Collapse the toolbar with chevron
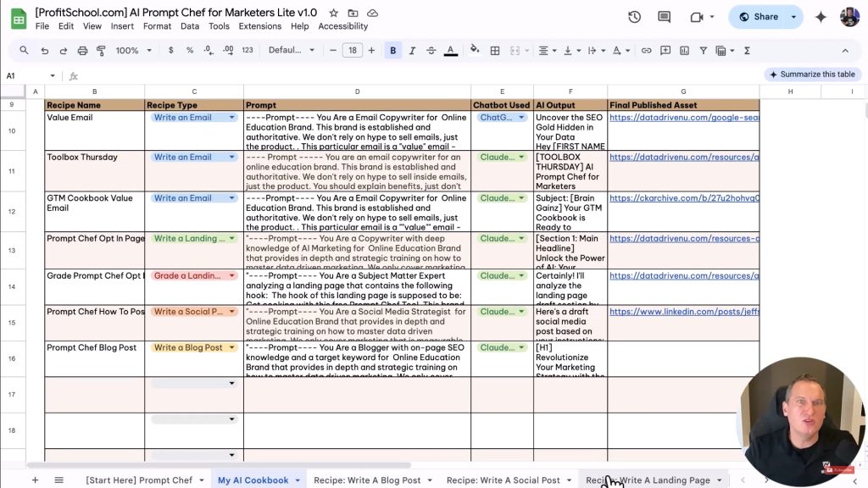 pos(845,50)
